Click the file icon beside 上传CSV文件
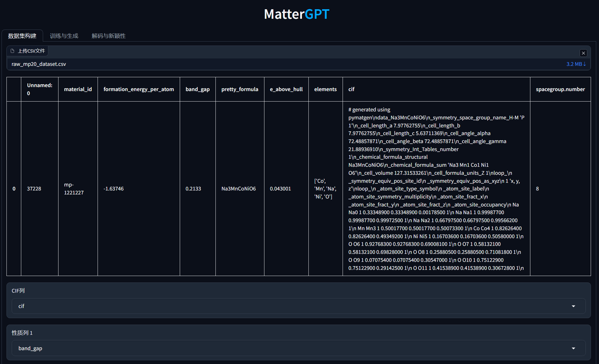 [13, 51]
